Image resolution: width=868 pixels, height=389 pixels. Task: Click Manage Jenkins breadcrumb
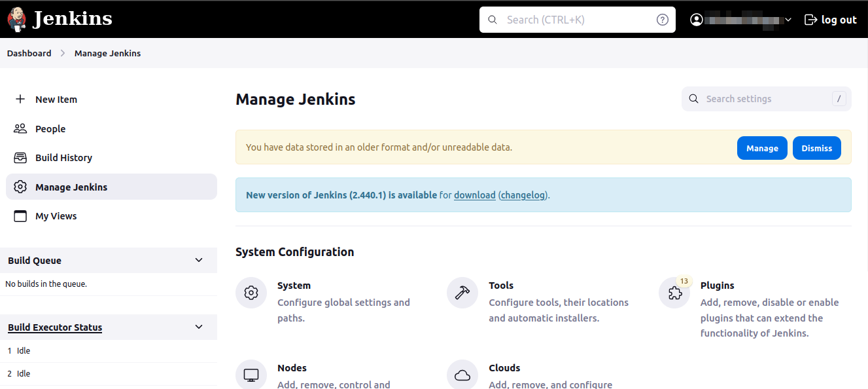pos(107,53)
